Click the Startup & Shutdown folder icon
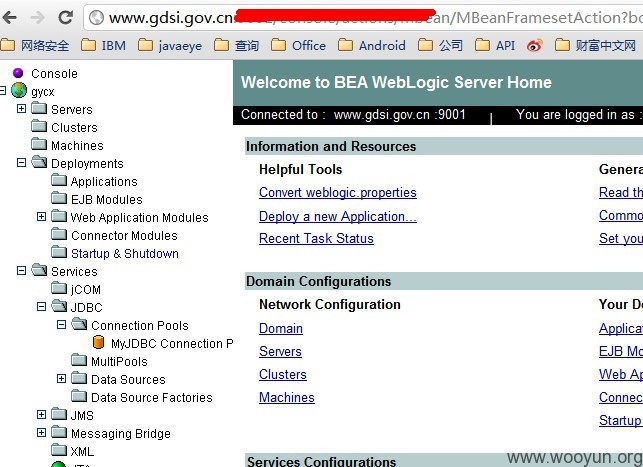Viewport: 643px width, 467px height. click(x=59, y=252)
